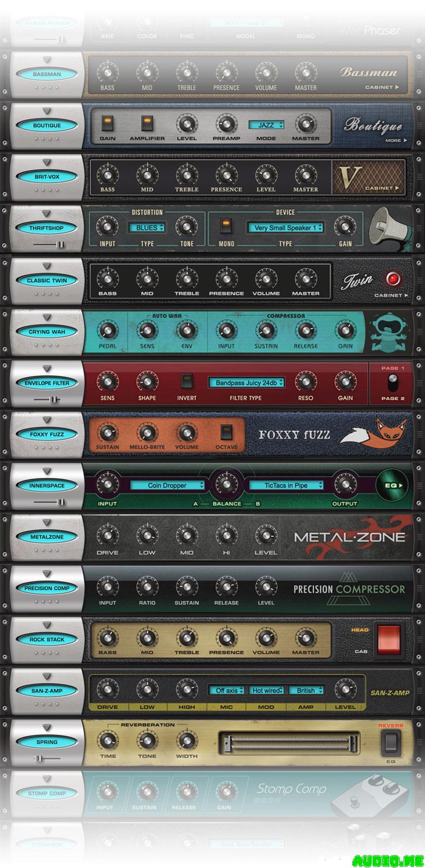Expand the Bassman CABINET section
The height and width of the screenshot is (868, 425).
click(382, 87)
